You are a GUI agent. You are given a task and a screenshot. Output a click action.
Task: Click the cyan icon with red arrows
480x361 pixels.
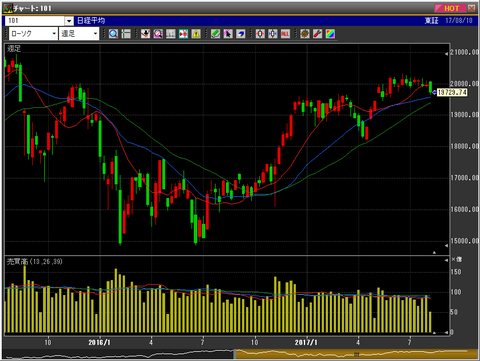click(x=183, y=34)
